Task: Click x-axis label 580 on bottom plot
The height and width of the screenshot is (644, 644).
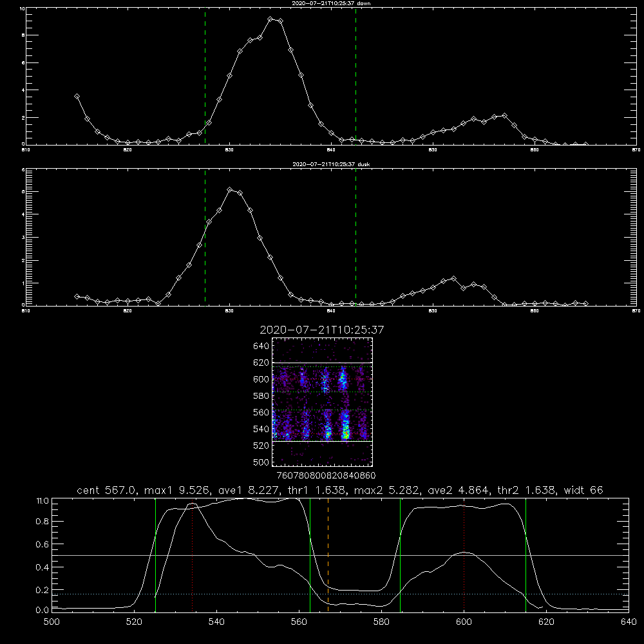Action: 381,622
